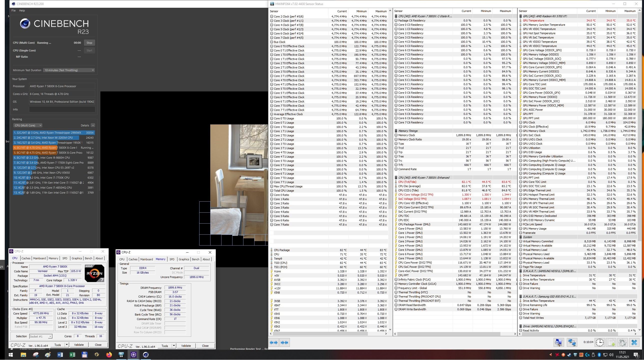Viewport: 644px width, 360px height.
Task: Click HWiNFO magnifier monitor icon button
Action: tap(559, 343)
